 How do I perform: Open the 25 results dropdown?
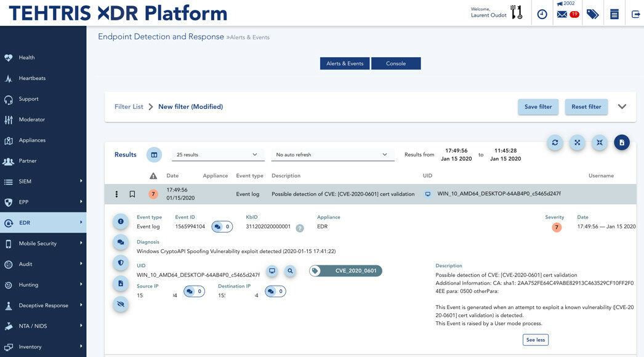pyautogui.click(x=218, y=155)
